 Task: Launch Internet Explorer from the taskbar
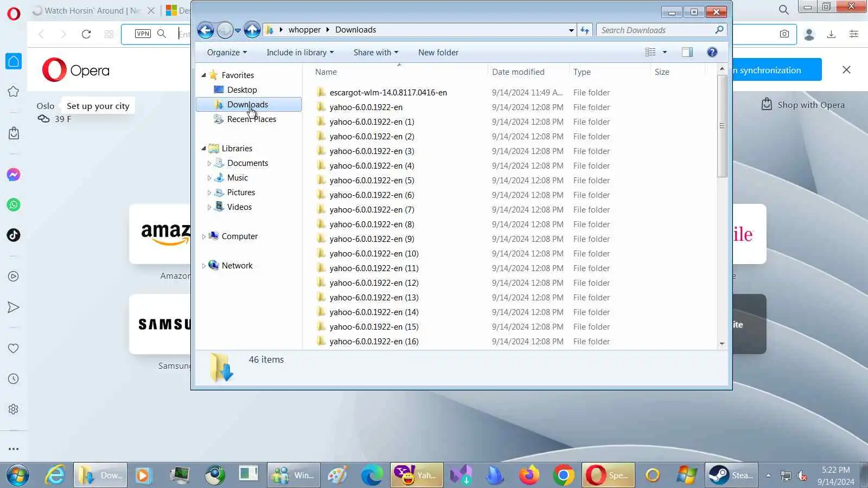55,476
